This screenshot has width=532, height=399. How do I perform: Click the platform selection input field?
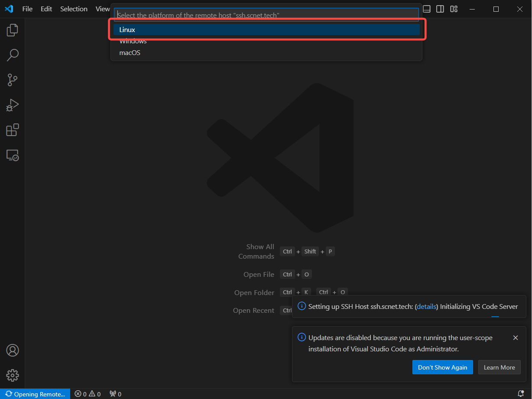point(266,14)
